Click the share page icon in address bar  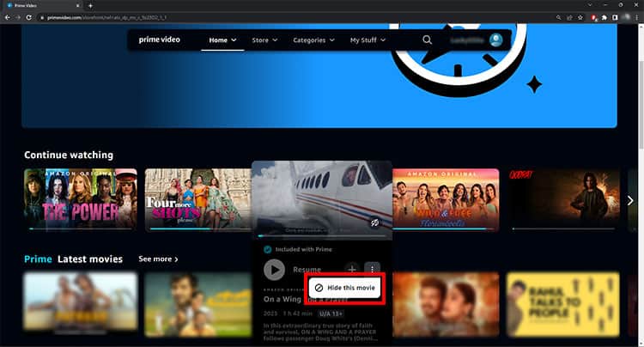pyautogui.click(x=569, y=17)
